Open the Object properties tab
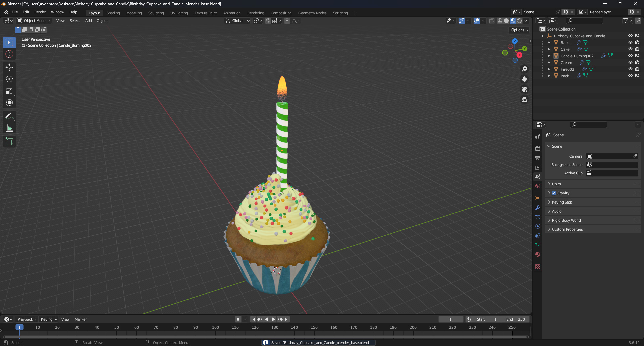Screen dimensions: 644x346 [538, 198]
